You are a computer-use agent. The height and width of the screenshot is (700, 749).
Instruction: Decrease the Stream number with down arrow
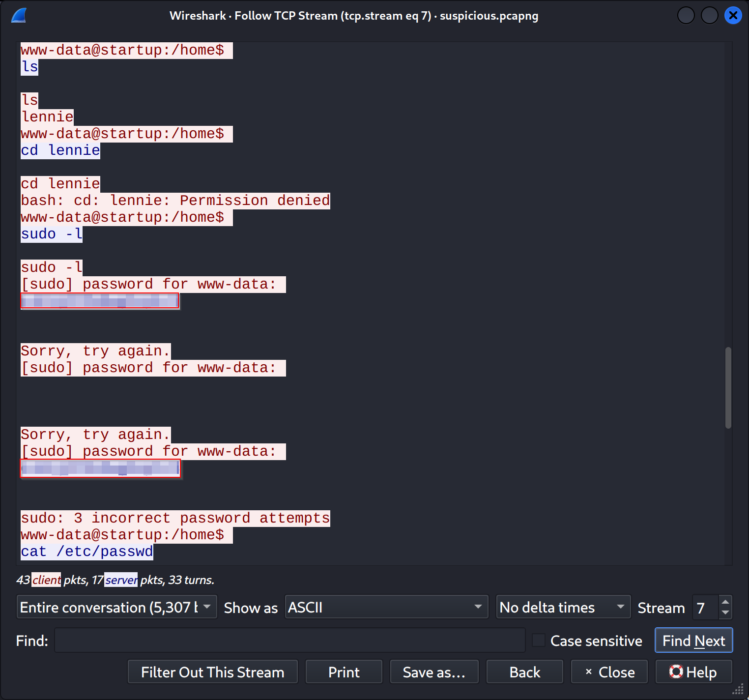pos(725,612)
